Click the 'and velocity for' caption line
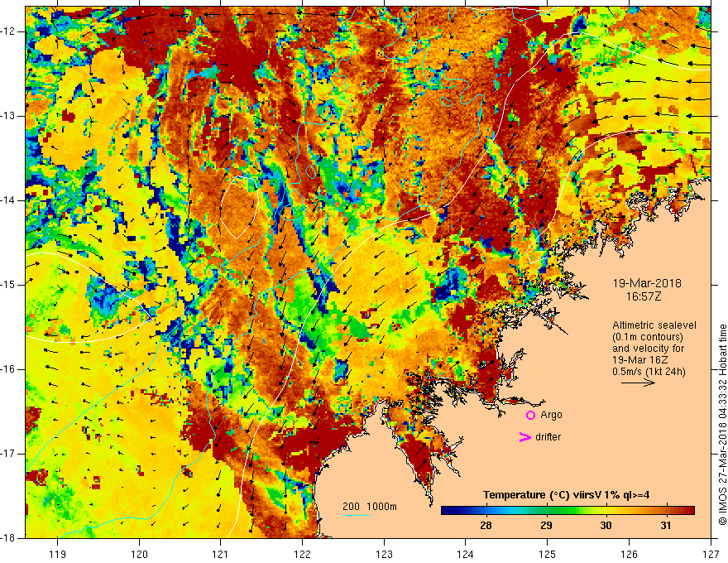This screenshot has height=563, width=728. point(648,349)
